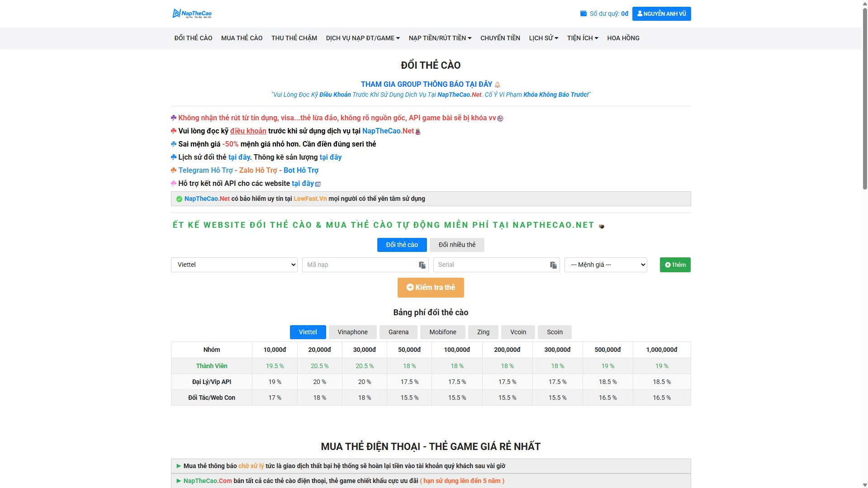
Task: Click 'Số dư quỹ: 0đ' balance text
Action: [x=609, y=14]
